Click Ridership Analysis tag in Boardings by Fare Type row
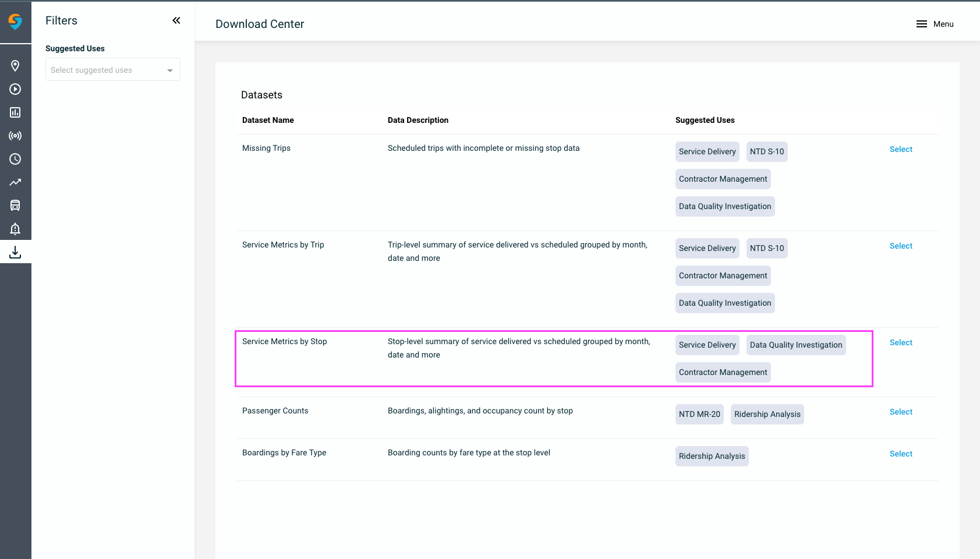Screen dimensions: 980x559 712,456
